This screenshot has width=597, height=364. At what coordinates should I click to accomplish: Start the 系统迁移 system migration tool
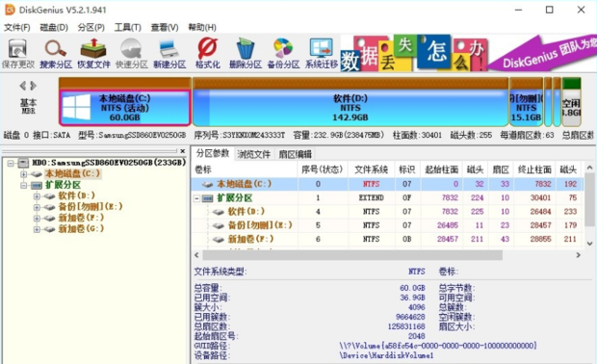pos(322,53)
